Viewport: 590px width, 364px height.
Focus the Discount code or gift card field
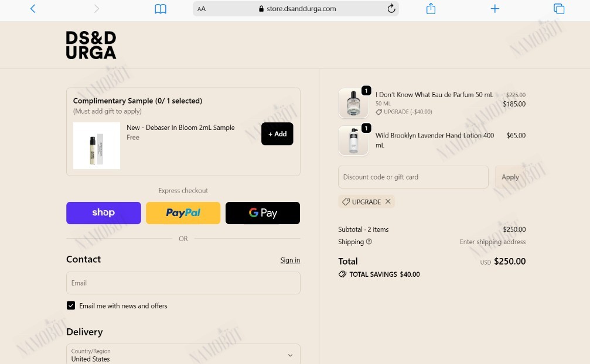[x=413, y=177]
